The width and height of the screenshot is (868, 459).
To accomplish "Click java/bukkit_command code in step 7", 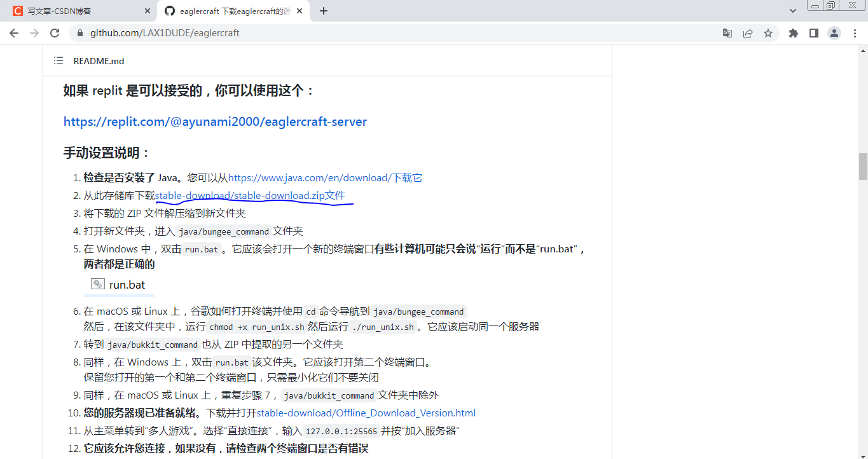I will (153, 345).
